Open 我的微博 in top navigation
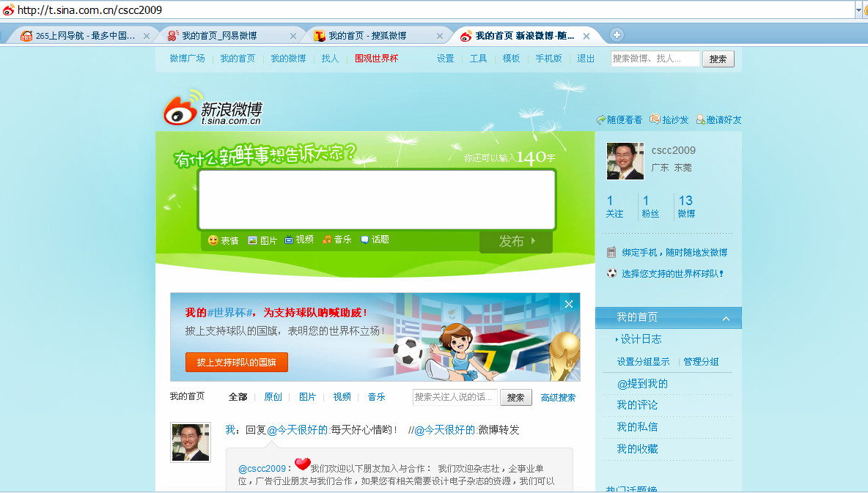Screen dimensions: 868x493 pos(288,59)
